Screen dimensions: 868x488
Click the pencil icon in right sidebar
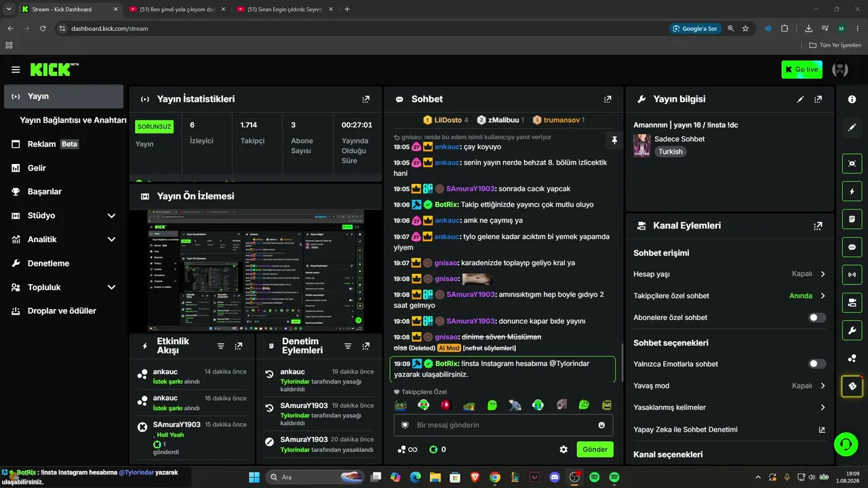point(852,127)
